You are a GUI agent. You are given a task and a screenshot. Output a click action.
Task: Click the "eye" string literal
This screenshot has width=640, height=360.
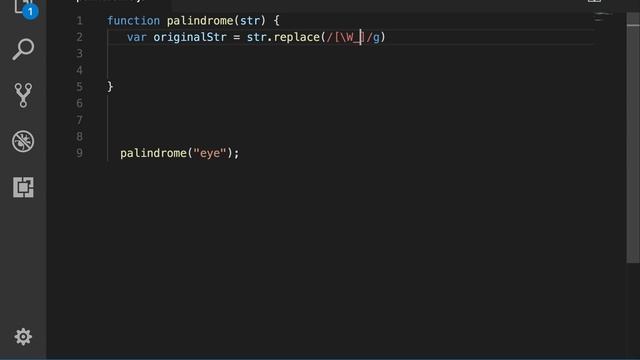click(210, 153)
